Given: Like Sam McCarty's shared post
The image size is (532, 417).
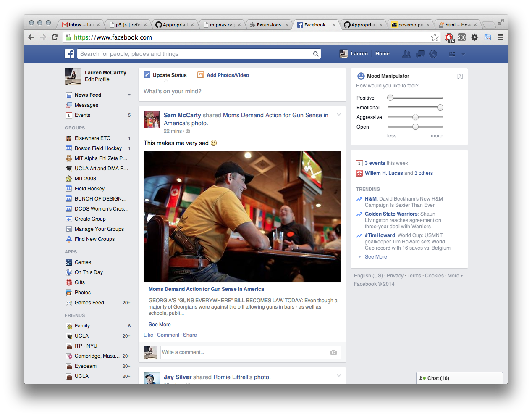Looking at the screenshot, I should (148, 335).
